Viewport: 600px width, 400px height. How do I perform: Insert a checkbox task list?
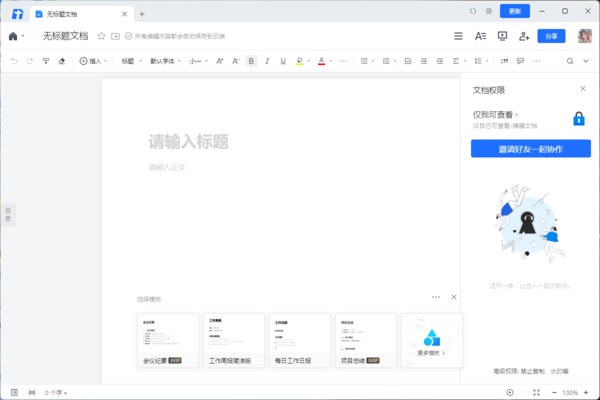click(408, 61)
